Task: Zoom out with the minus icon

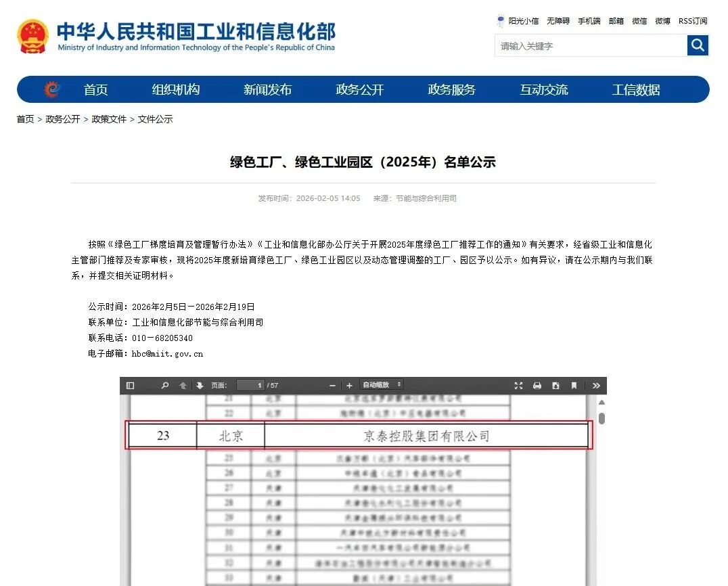Action: pyautogui.click(x=332, y=386)
